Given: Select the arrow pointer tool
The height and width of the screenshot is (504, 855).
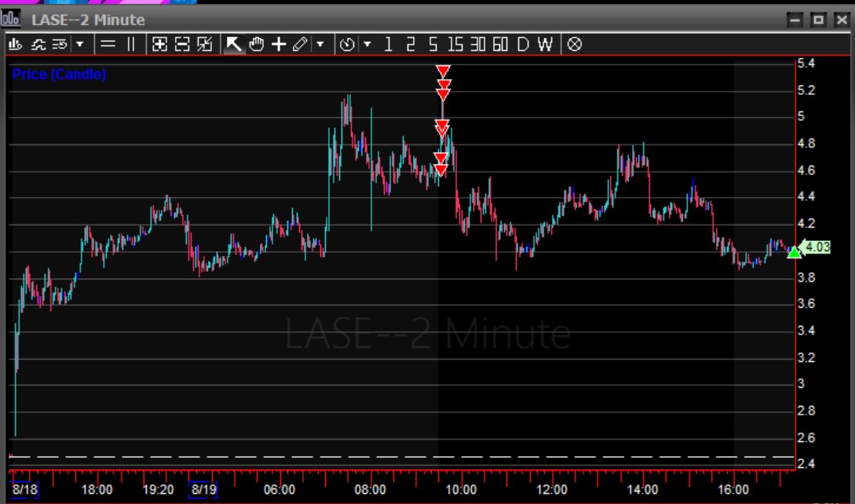Looking at the screenshot, I should [x=233, y=45].
